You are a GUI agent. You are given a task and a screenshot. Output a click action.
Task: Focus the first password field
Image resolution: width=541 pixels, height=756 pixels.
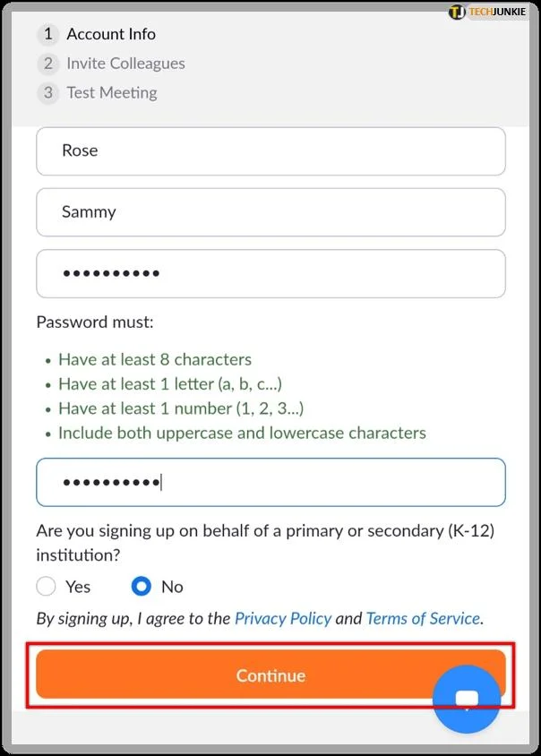271,274
